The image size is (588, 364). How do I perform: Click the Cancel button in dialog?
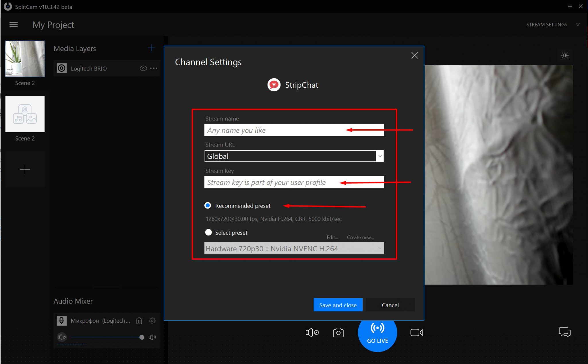pyautogui.click(x=390, y=305)
